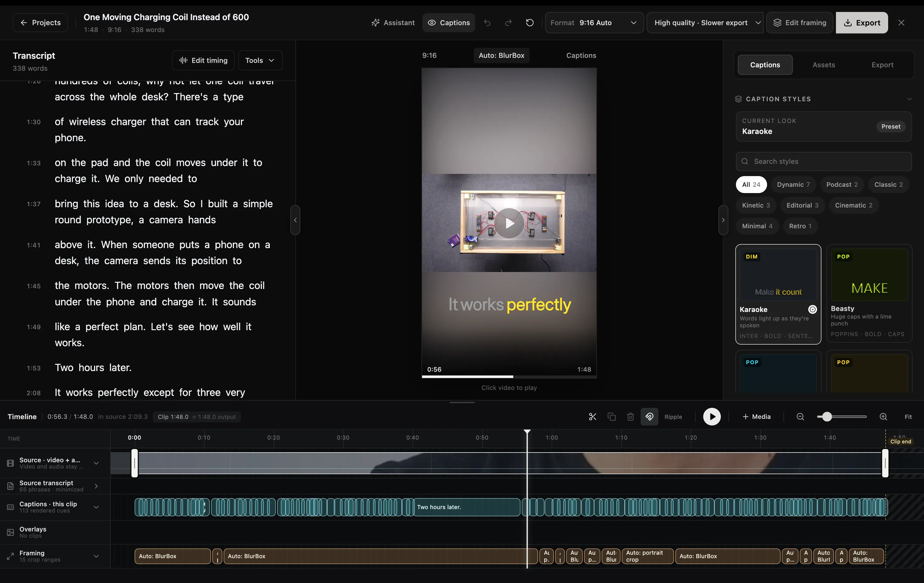Select the Beasty caption style card

click(x=869, y=293)
